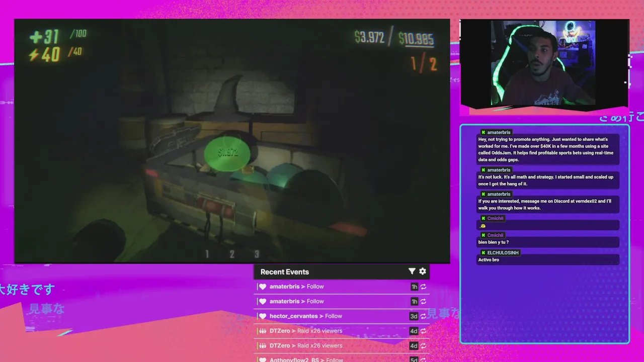Click Kick badge above the emoji-only Cmichil message
Image resolution: width=644 pixels, height=362 pixels.
[x=484, y=218]
